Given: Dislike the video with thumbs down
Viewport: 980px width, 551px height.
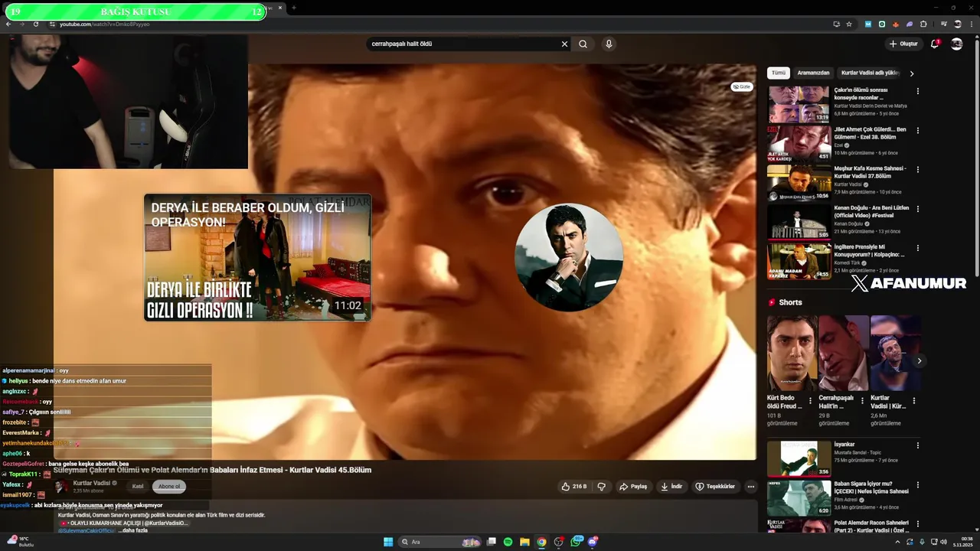Looking at the screenshot, I should point(601,486).
